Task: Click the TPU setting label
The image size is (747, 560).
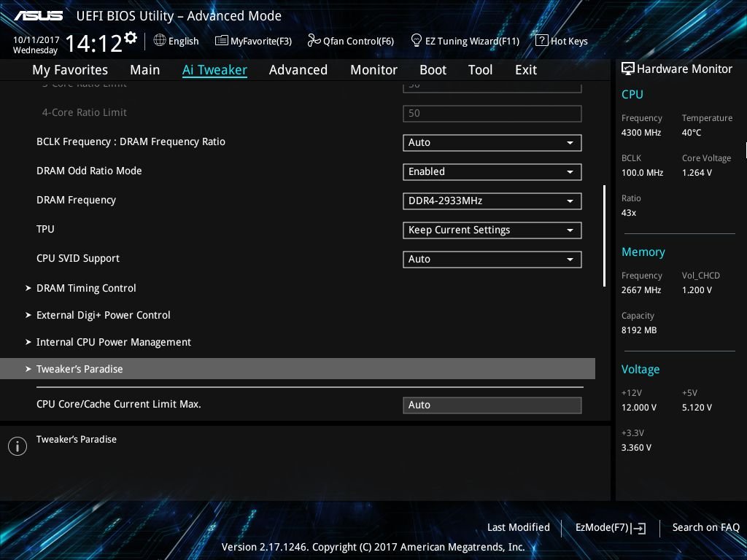Action: click(45, 229)
